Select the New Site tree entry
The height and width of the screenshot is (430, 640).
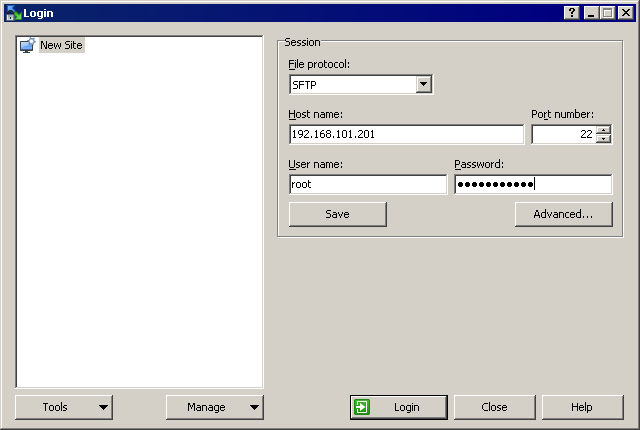61,45
